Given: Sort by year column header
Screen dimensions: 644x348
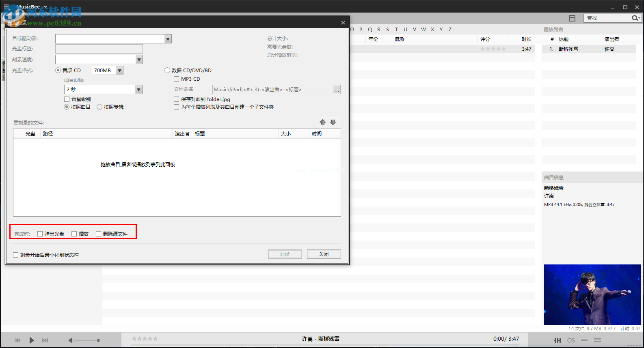Looking at the screenshot, I should [373, 39].
